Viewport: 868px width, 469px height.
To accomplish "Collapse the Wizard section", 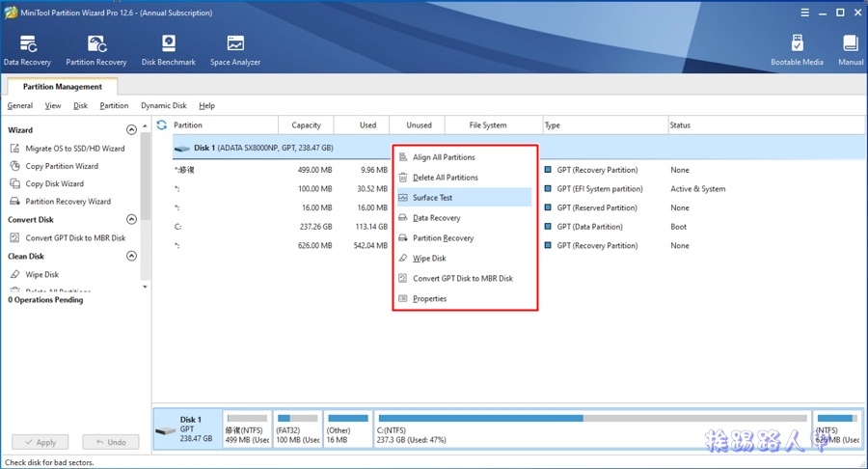I will [131, 130].
